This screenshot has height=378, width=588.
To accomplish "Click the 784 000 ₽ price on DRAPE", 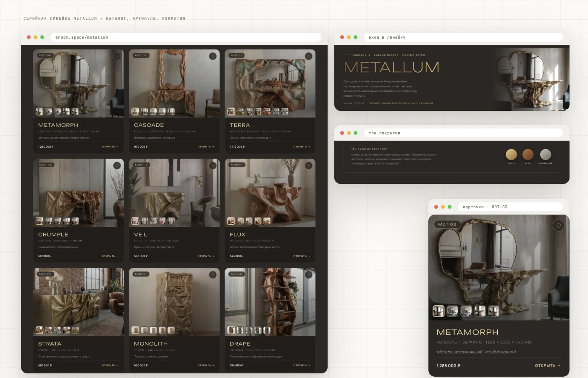I will (236, 365).
